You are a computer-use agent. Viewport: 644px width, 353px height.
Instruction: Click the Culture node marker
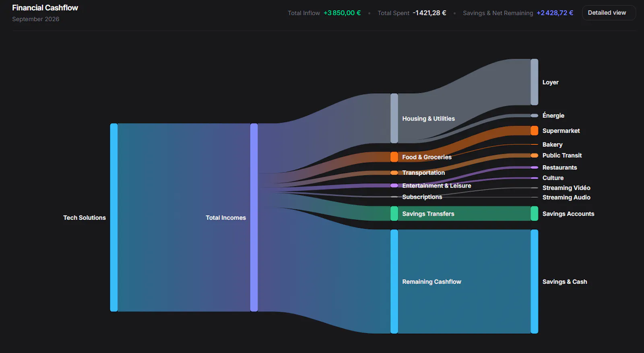tap(534, 178)
